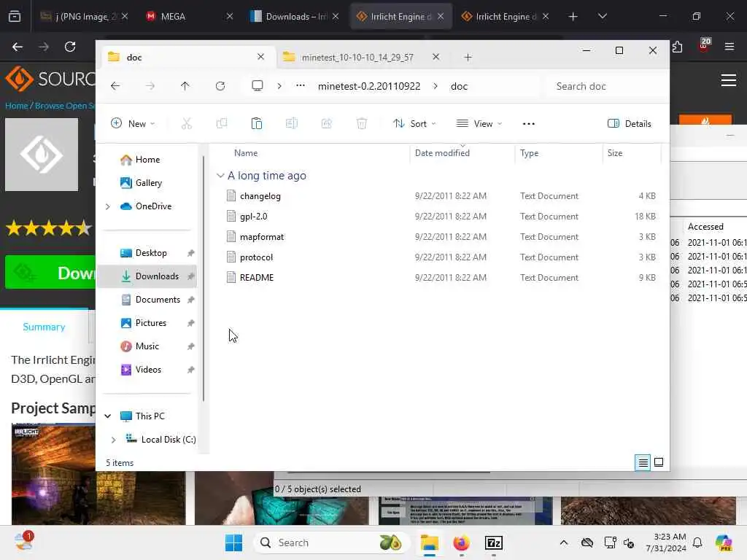Open notifications bell icon

click(x=697, y=542)
